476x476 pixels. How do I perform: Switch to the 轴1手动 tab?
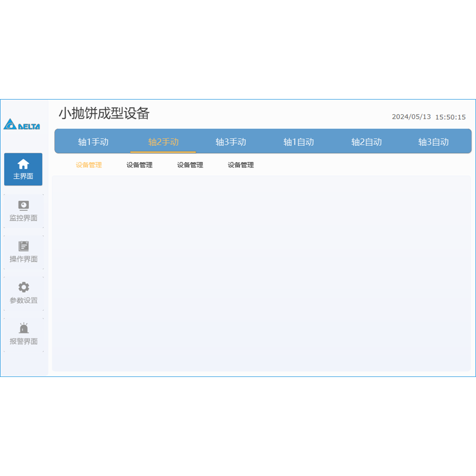(x=93, y=142)
